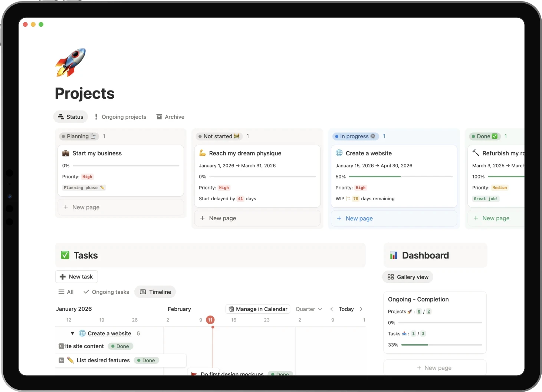Select the Status view icon

click(x=62, y=116)
